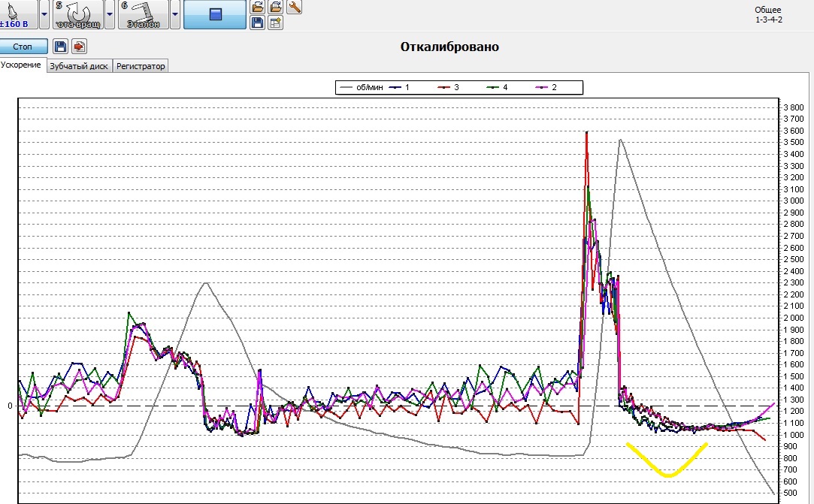Open dropdown arrow next to ±160 В button
This screenshot has width=814, height=504.
click(44, 14)
